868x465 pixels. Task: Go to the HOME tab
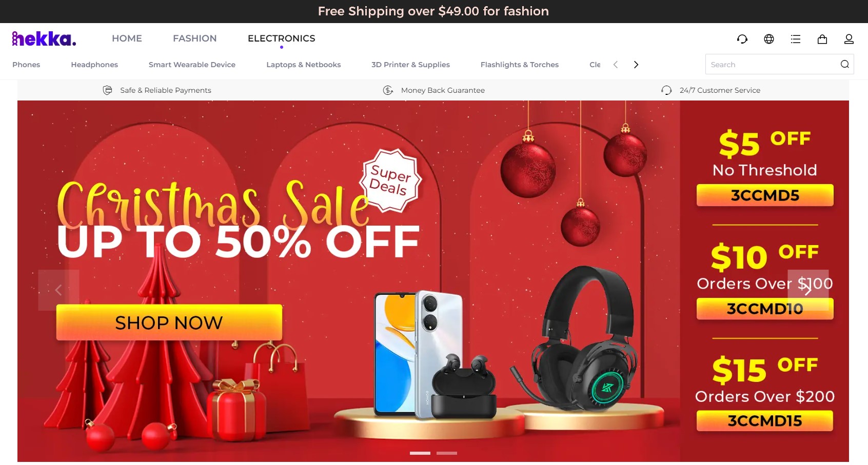pyautogui.click(x=127, y=38)
